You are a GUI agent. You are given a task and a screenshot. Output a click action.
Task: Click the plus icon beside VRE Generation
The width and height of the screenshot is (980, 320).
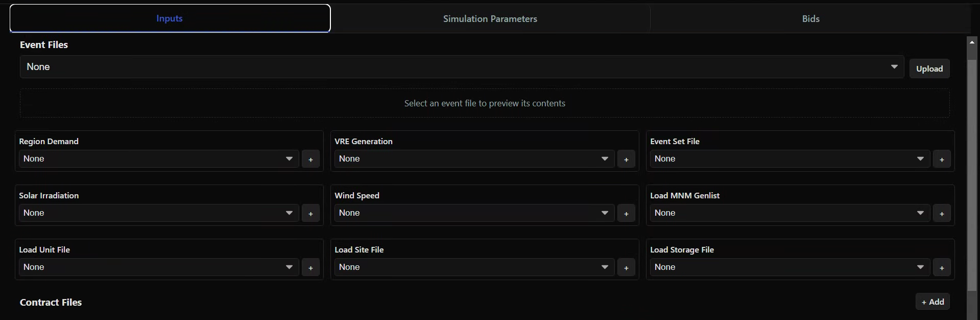point(626,159)
